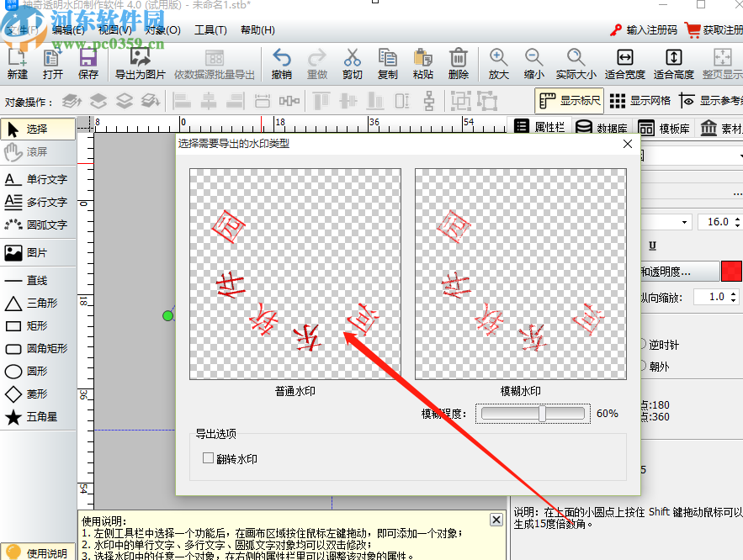This screenshot has width=743, height=560.
Task: Select the Multi-line Text (多行文字) tool
Action: (38, 202)
